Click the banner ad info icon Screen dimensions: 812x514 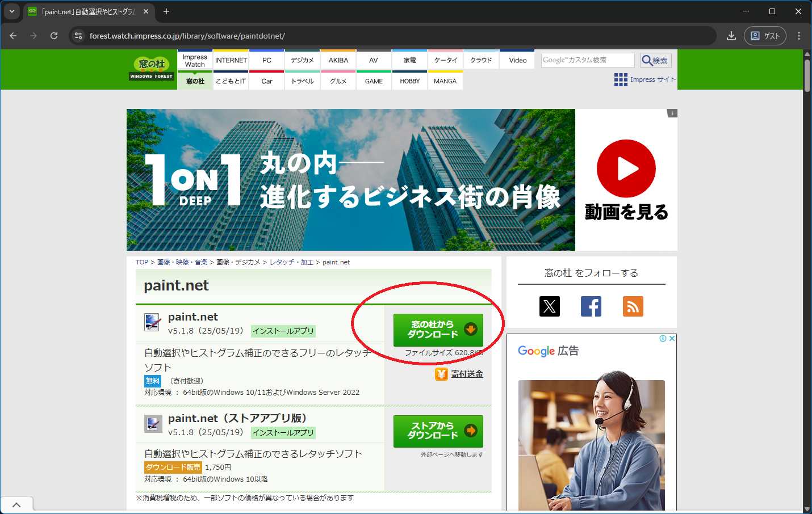click(x=672, y=113)
